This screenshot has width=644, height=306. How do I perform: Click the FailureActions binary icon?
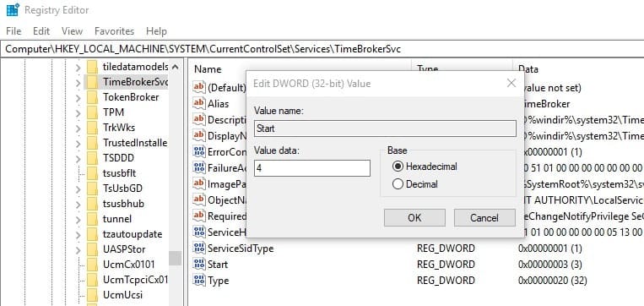199,167
